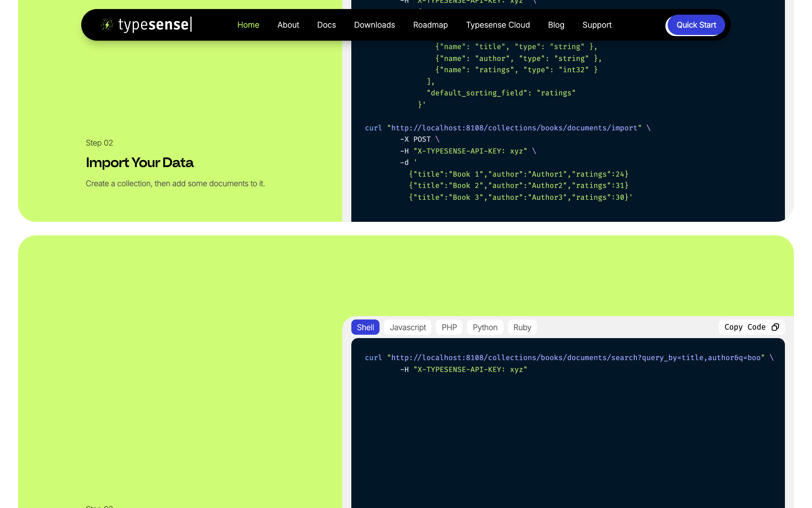Click the ratings int32 field line
The width and height of the screenshot is (812, 508).
(x=517, y=70)
